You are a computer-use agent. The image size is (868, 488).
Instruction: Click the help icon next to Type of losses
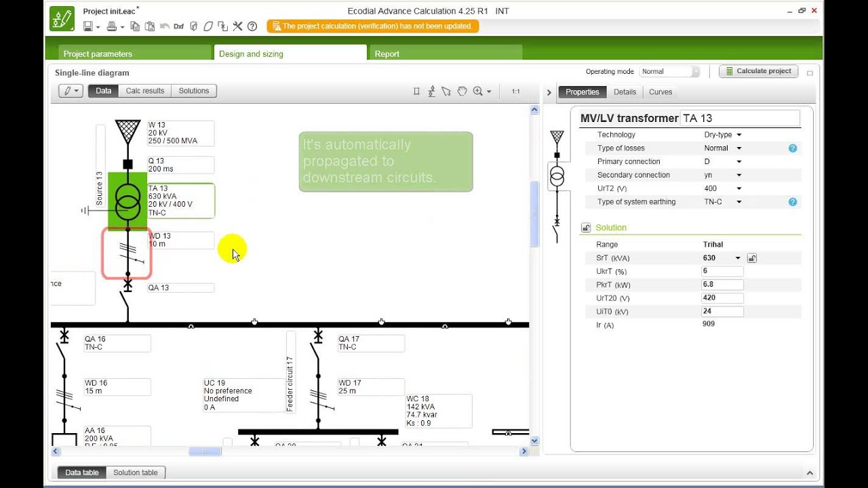(792, 148)
